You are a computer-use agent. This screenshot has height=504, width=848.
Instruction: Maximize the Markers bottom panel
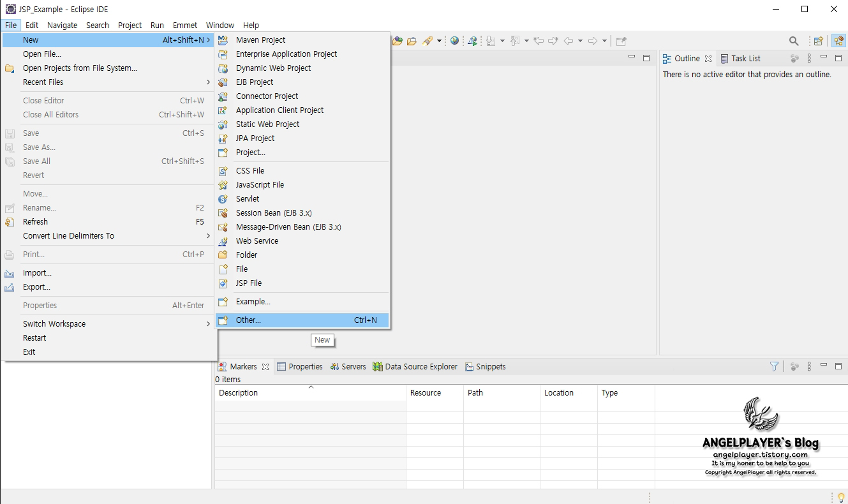click(x=837, y=366)
